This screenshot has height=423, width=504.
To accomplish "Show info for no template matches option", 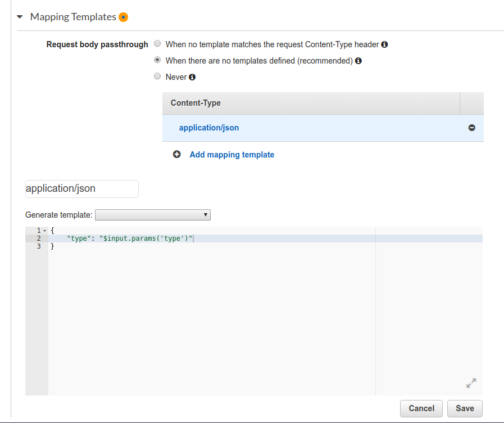I will point(384,44).
